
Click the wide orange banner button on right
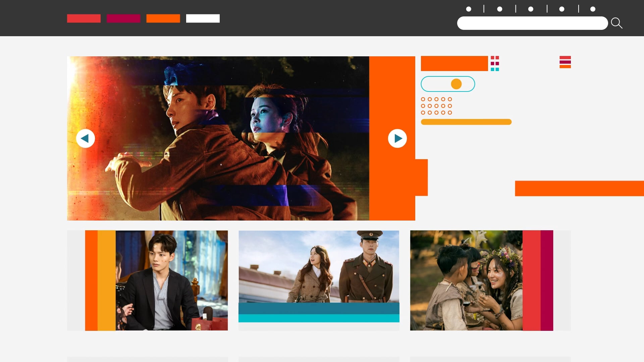(579, 188)
